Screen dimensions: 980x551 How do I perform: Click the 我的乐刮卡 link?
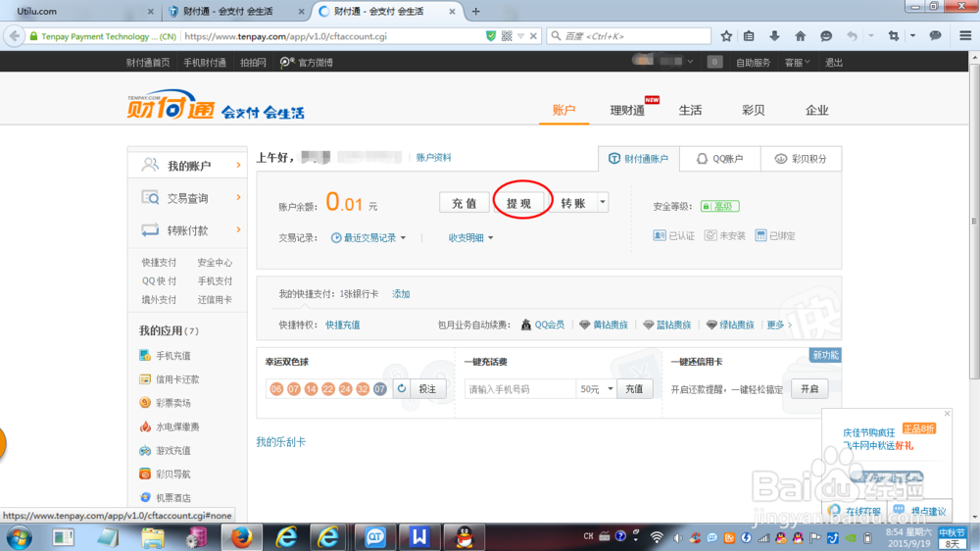280,442
